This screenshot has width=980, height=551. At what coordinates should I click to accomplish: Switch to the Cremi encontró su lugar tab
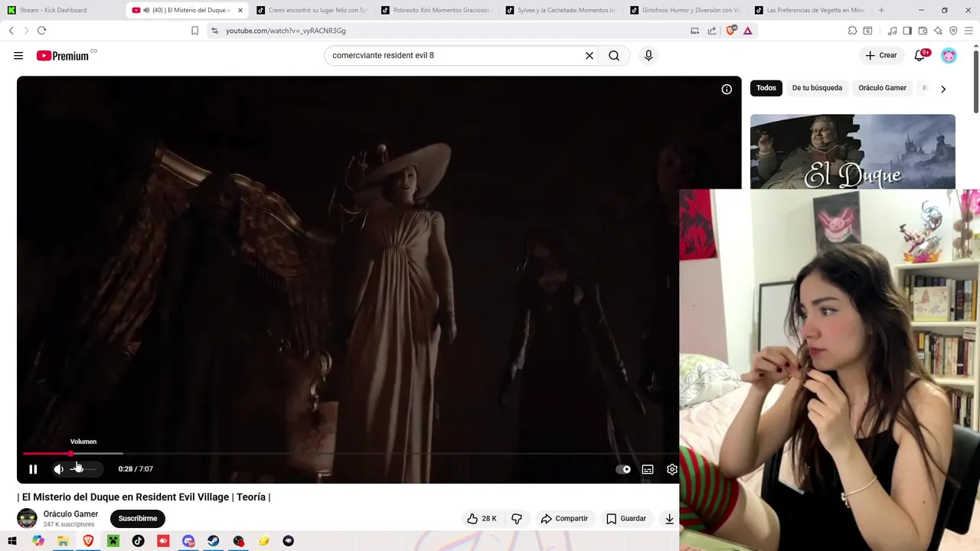pyautogui.click(x=312, y=10)
